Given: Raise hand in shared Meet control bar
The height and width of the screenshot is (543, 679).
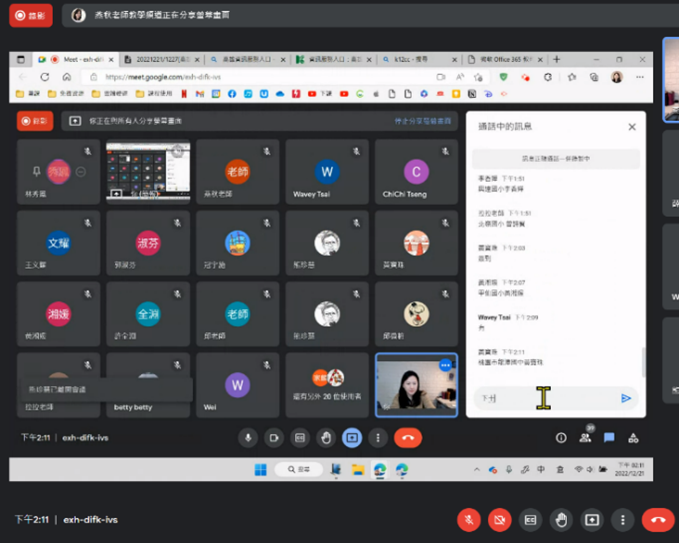Looking at the screenshot, I should click(326, 438).
